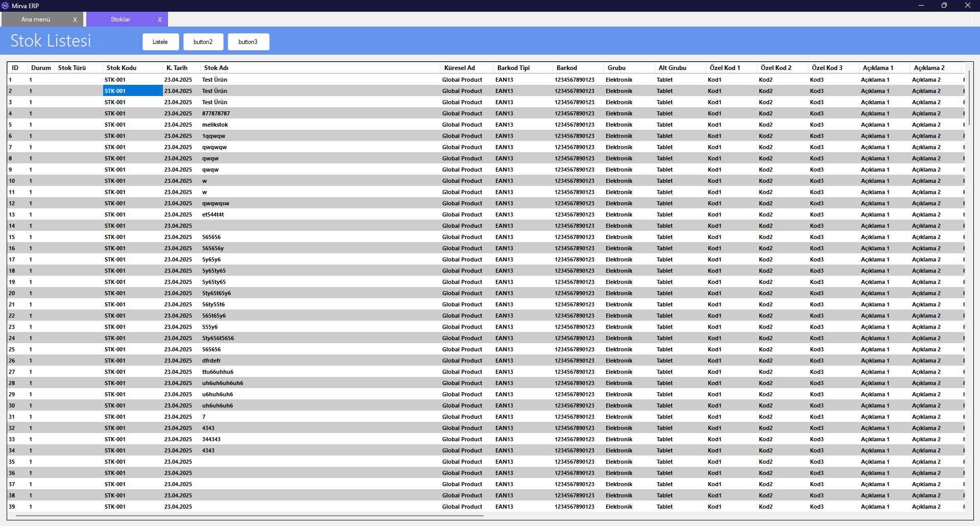Select the stock named 877878787

click(216, 113)
